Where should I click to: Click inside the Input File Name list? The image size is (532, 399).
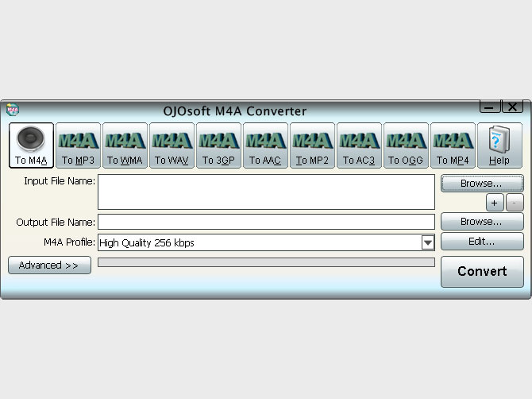(266, 192)
